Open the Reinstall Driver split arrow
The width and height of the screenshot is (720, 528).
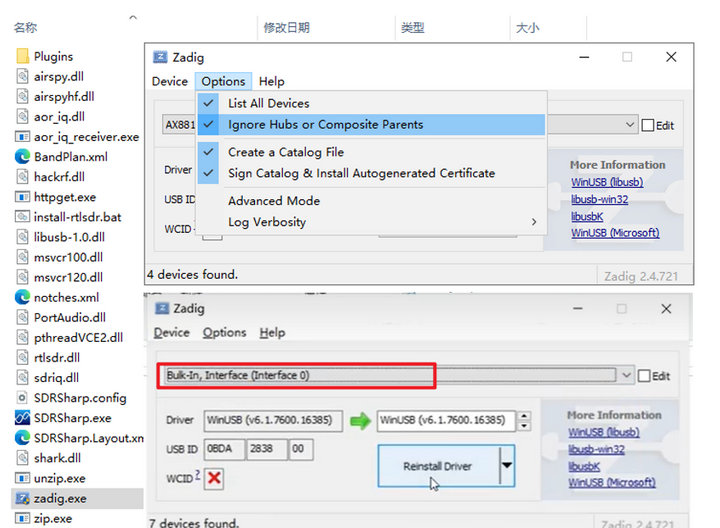pos(507,465)
